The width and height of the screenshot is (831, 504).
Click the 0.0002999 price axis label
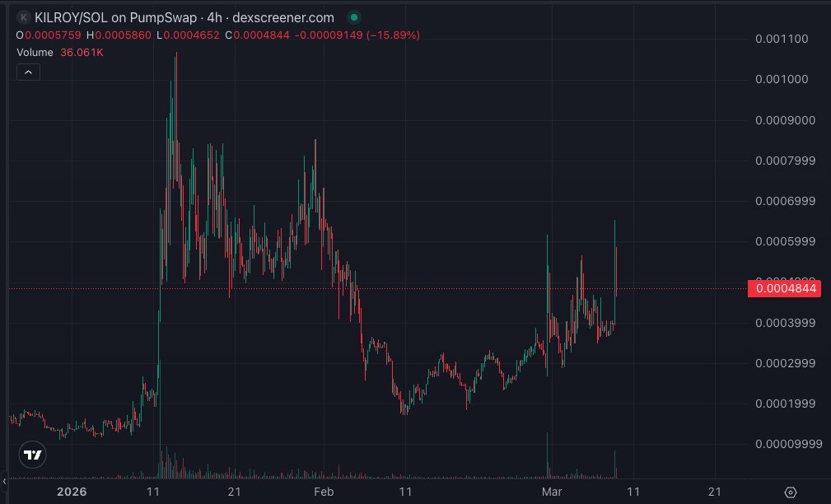786,363
